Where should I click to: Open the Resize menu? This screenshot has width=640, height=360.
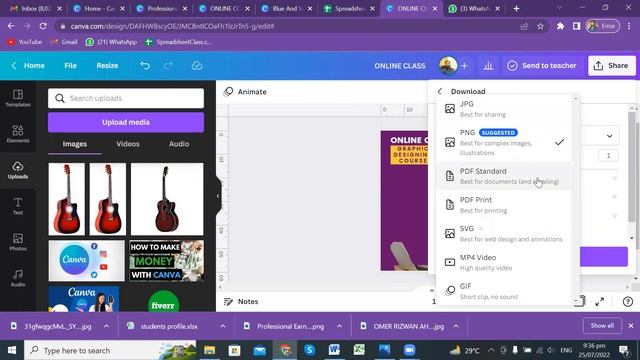click(107, 65)
